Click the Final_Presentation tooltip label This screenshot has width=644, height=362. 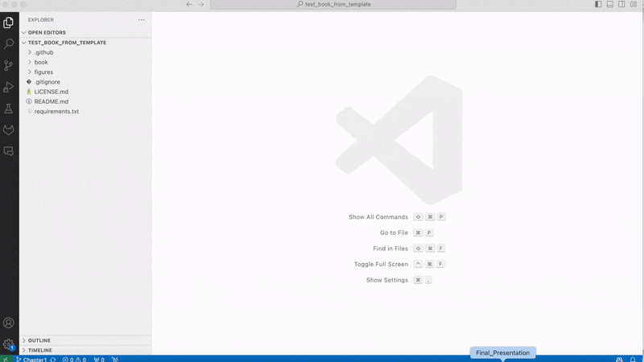(x=502, y=352)
